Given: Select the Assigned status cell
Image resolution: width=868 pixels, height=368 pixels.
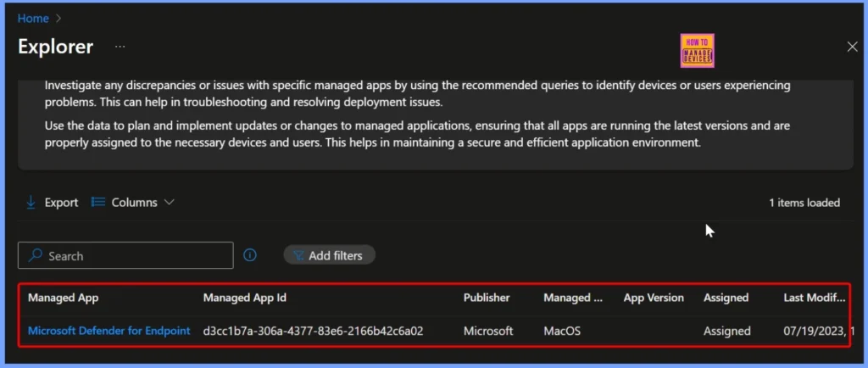Looking at the screenshot, I should (x=726, y=331).
